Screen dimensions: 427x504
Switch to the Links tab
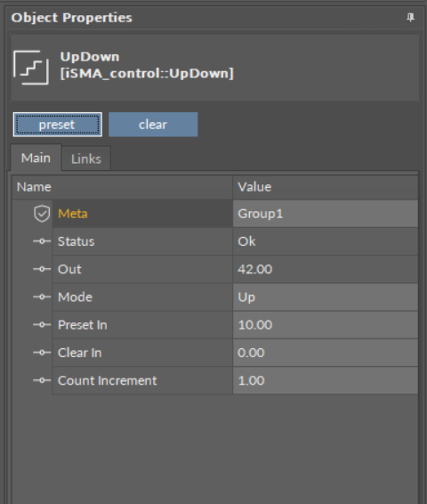[x=86, y=159]
